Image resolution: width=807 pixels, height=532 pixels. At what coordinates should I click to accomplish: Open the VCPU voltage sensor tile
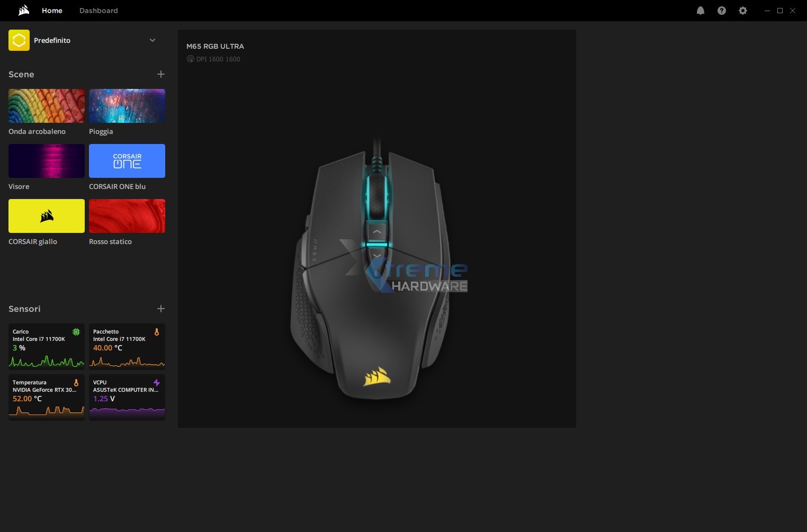click(127, 397)
